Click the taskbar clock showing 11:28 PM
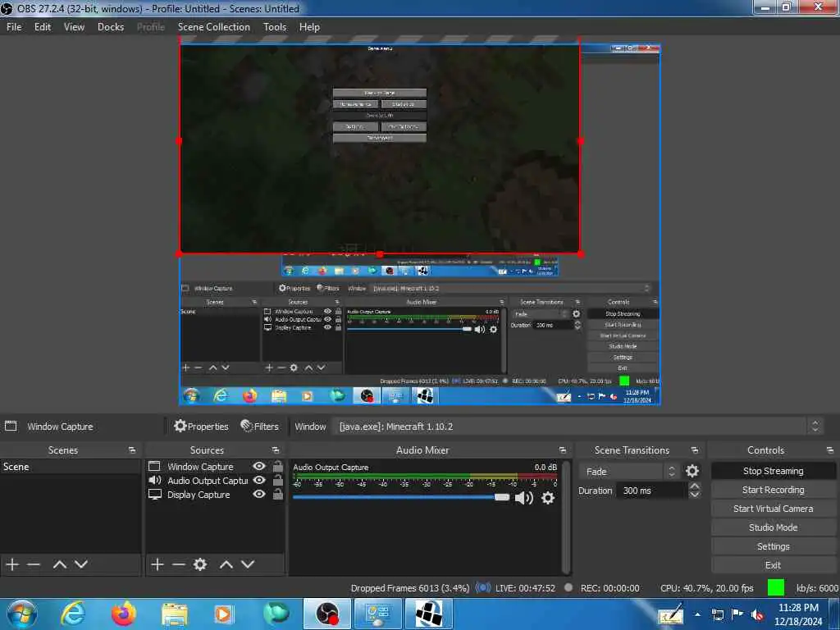 point(798,614)
